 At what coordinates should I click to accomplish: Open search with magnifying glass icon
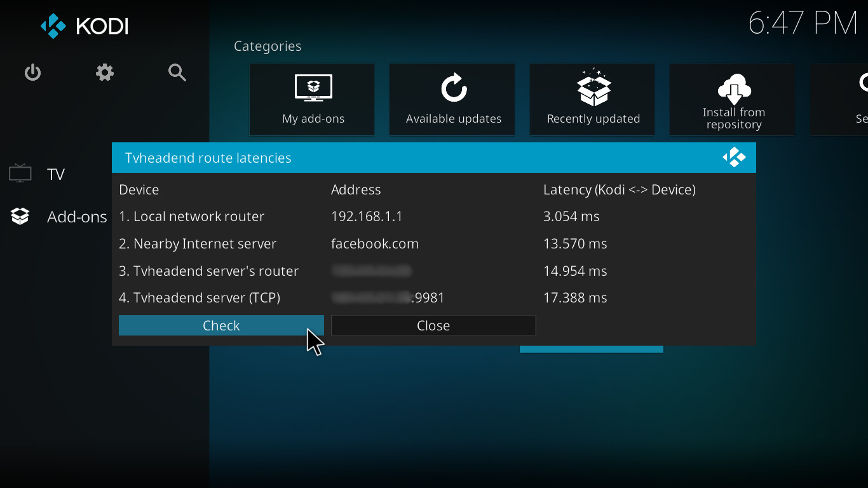click(x=177, y=73)
